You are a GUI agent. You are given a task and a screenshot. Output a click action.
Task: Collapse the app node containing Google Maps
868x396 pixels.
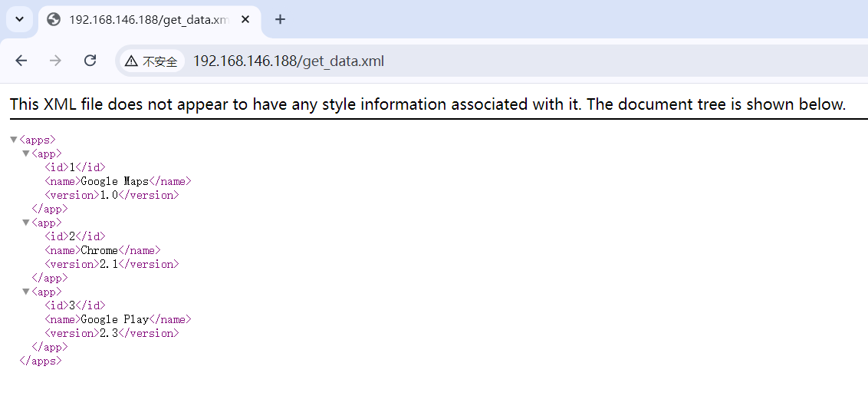(x=25, y=153)
